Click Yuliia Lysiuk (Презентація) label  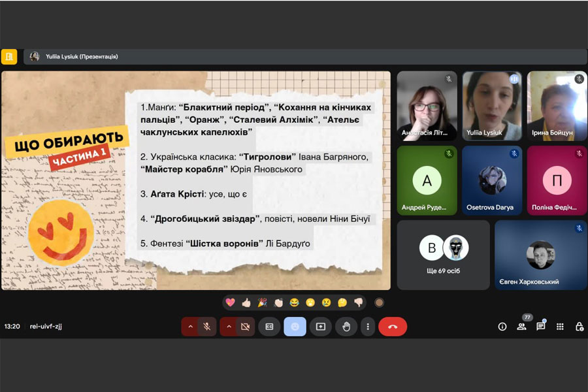[x=82, y=57]
